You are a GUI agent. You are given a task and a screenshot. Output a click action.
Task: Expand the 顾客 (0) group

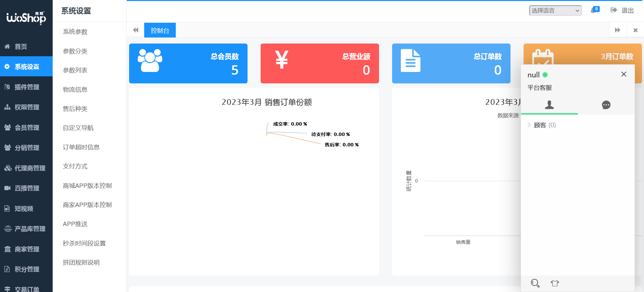click(541, 125)
